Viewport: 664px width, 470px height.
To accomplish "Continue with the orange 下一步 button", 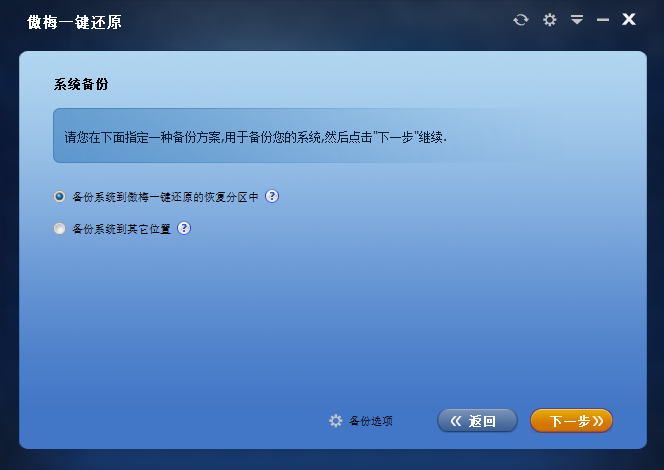I will click(x=571, y=420).
